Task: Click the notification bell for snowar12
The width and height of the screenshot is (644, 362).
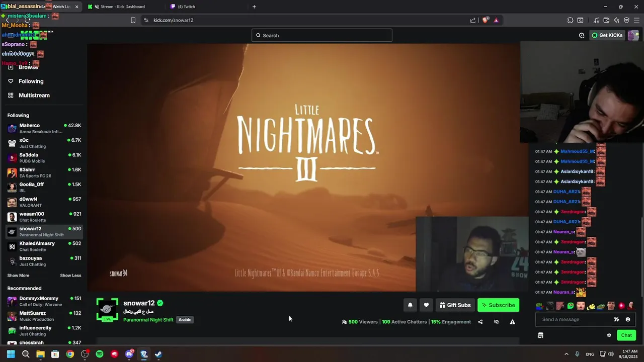Action: [410, 305]
